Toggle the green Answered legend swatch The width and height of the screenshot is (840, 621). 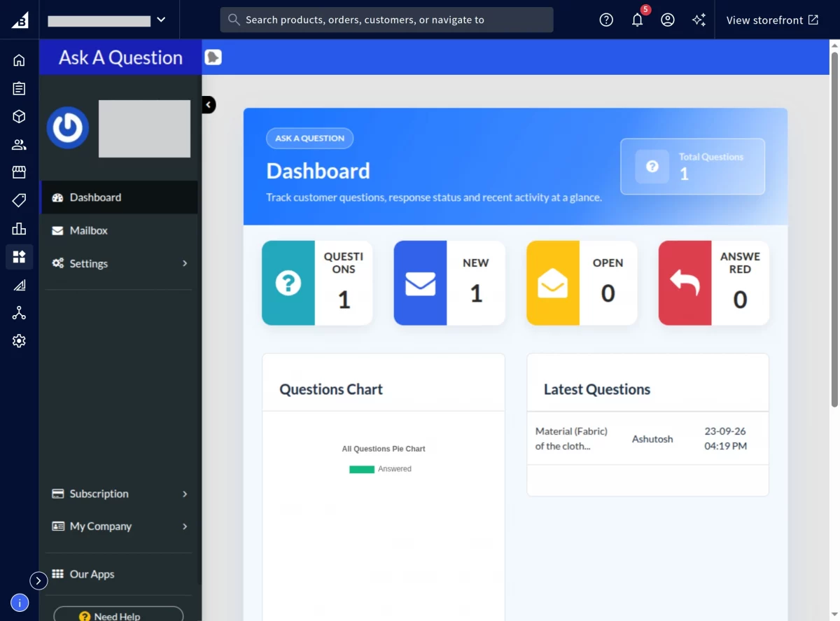coord(362,469)
